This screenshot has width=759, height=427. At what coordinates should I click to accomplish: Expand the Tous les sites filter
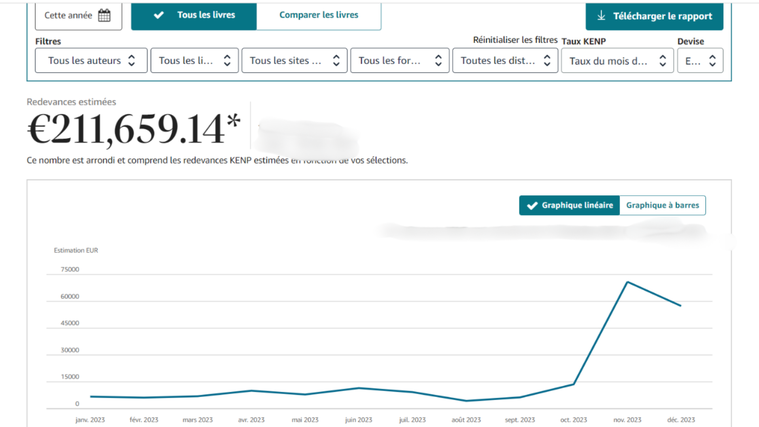(294, 61)
